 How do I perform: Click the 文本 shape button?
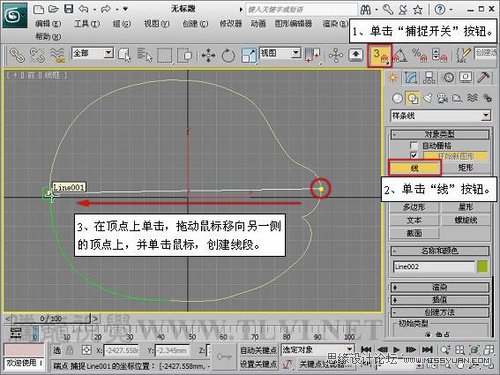[x=414, y=220]
